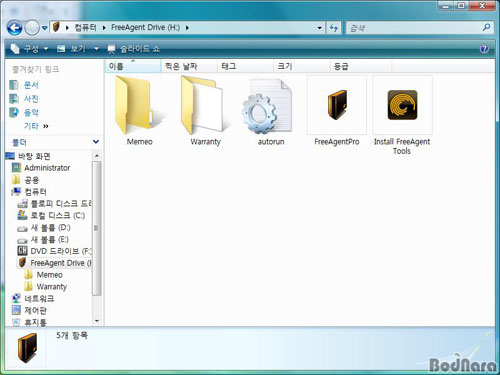Click drive icon in address bar

coord(57,27)
